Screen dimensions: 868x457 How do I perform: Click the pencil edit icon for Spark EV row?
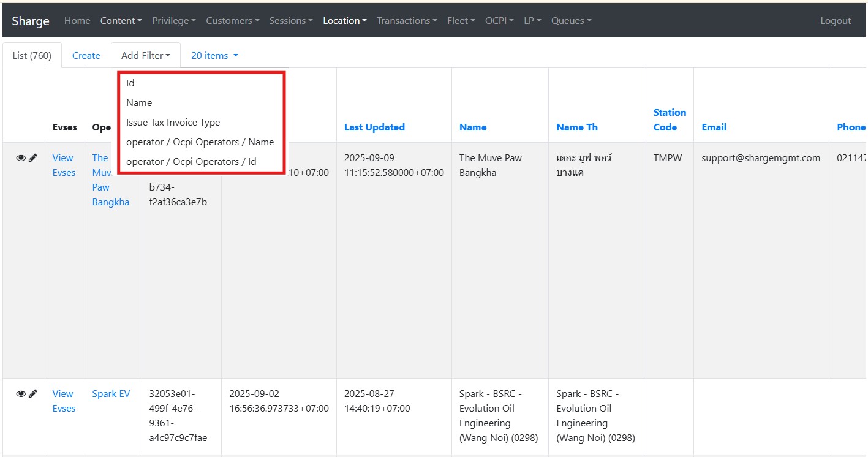tap(33, 394)
